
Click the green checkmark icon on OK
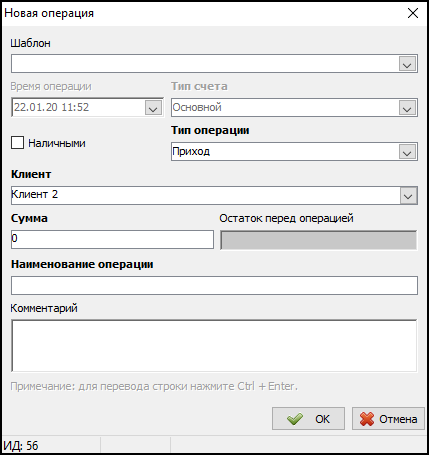295,419
